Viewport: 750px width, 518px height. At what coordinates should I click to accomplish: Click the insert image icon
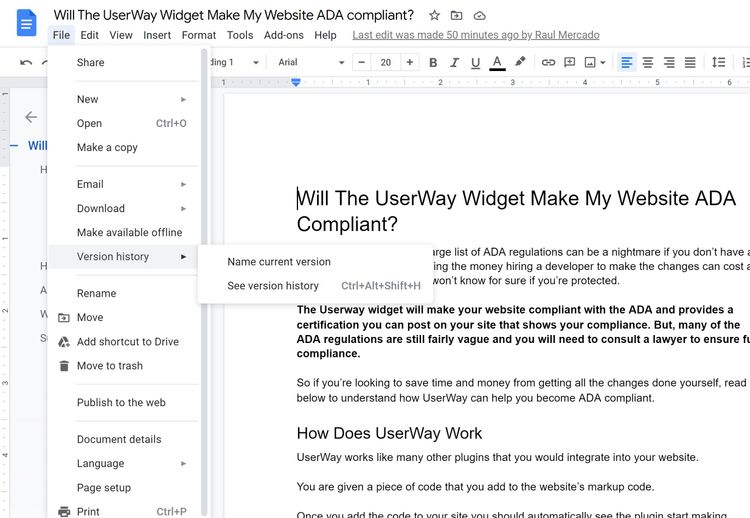pyautogui.click(x=590, y=62)
